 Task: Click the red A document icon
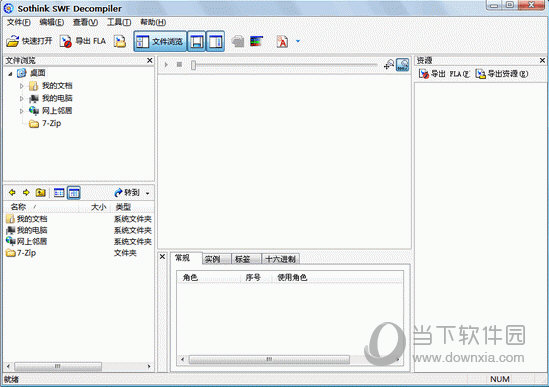pyautogui.click(x=282, y=41)
